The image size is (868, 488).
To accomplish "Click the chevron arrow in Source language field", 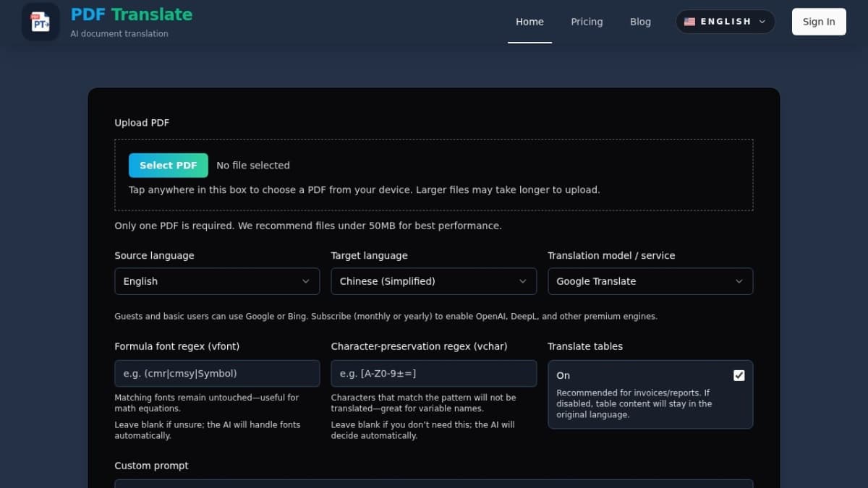I will [x=305, y=281].
